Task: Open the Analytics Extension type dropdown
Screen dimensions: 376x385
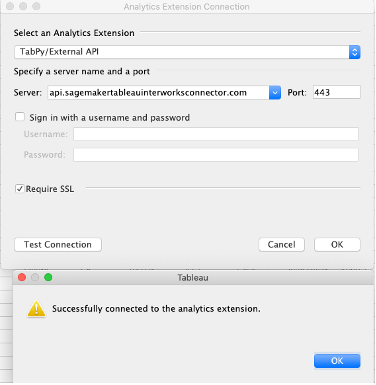Action: [355, 52]
